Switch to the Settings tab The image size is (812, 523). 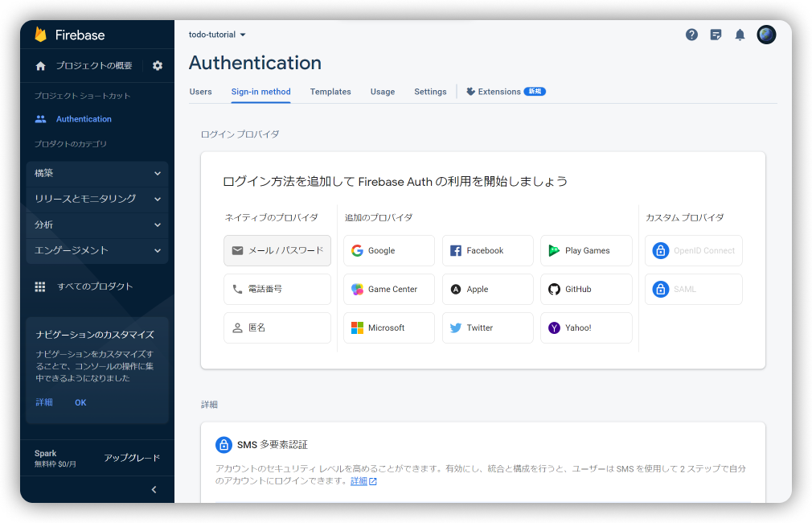(x=430, y=92)
